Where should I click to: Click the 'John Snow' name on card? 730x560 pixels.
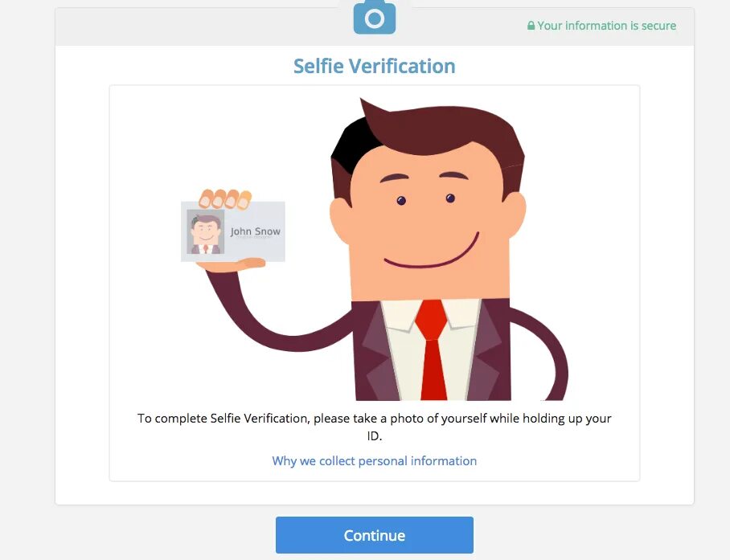click(x=255, y=231)
